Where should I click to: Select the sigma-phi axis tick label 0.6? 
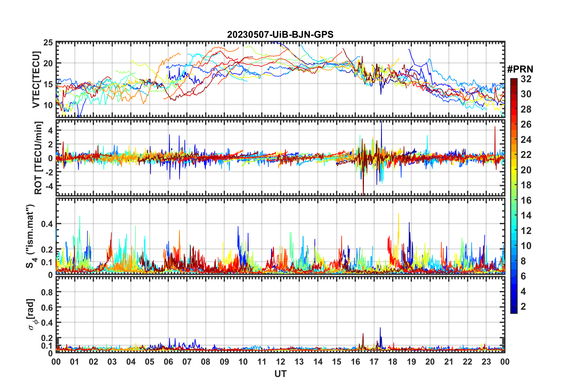tap(47, 307)
